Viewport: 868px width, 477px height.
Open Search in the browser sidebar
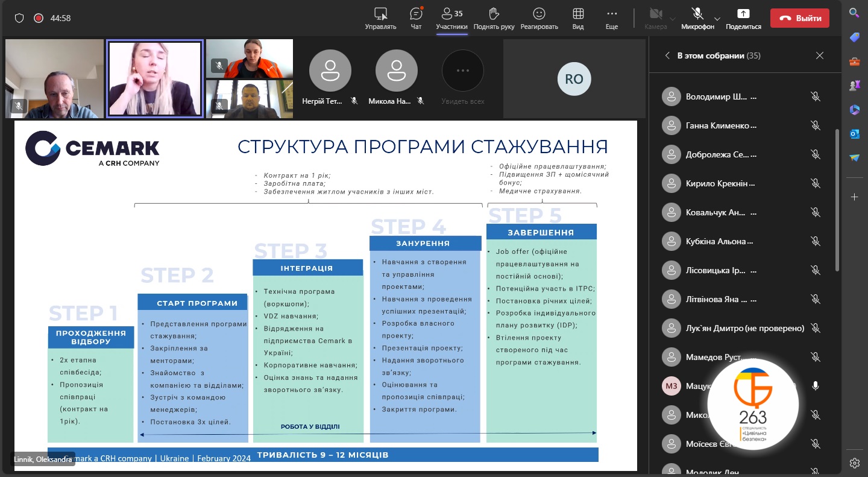click(x=854, y=13)
